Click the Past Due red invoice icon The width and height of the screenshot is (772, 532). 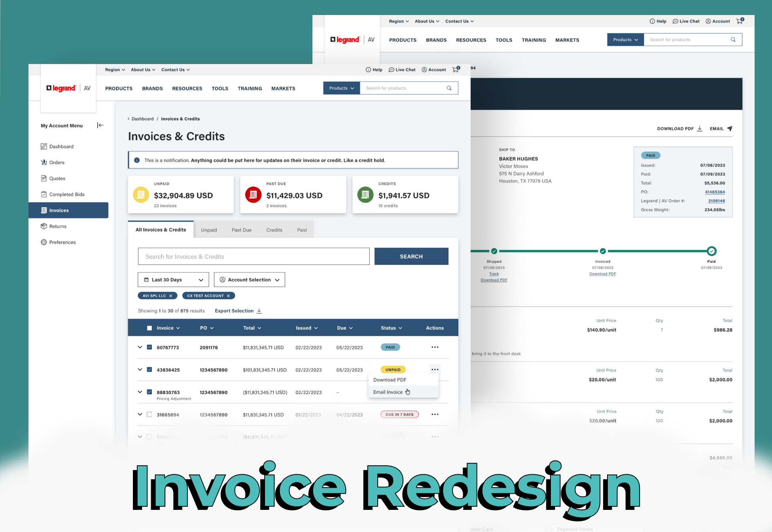pos(254,194)
